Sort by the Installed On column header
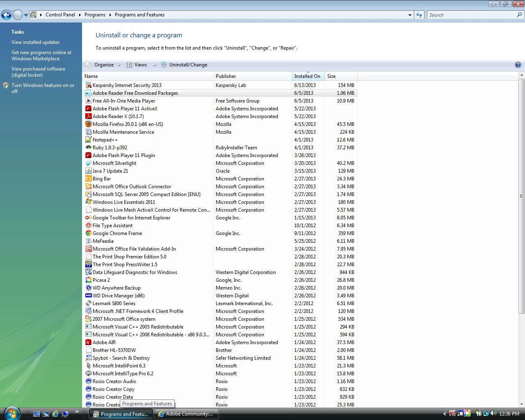The width and height of the screenshot is (525, 420). [x=308, y=76]
